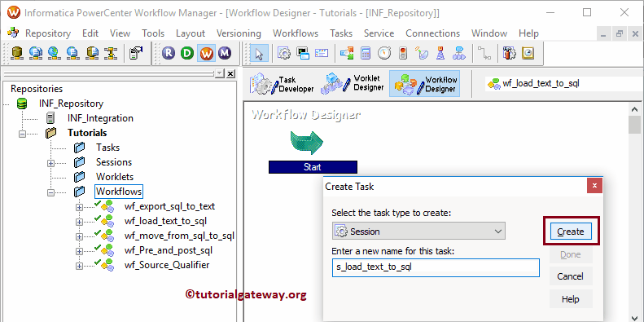Open Workflow Monitor via purple M icon
Image resolution: width=644 pixels, height=322 pixels.
(225, 53)
